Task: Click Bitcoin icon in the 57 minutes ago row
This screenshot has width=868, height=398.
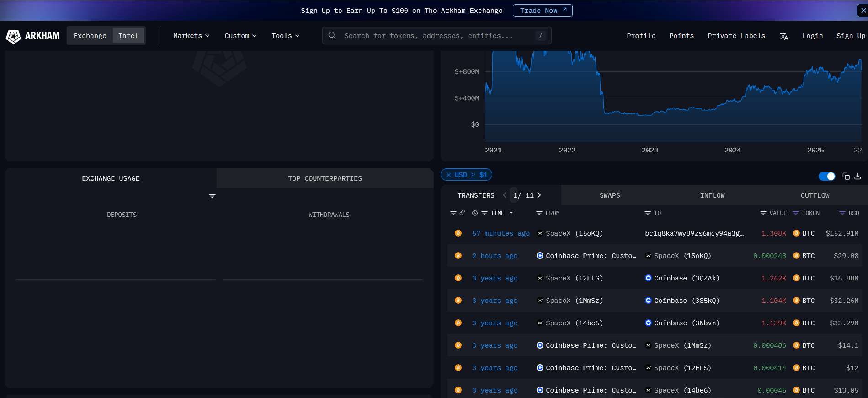Action: (458, 233)
